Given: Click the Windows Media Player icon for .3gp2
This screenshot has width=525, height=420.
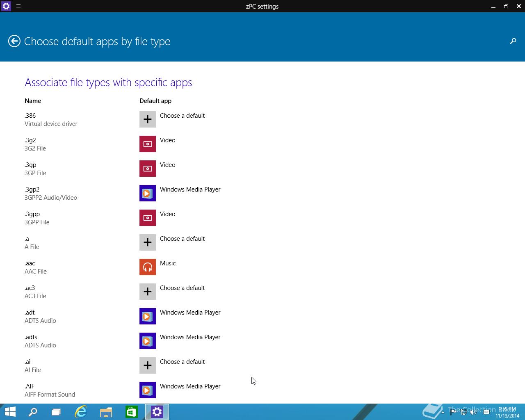Looking at the screenshot, I should click(148, 193).
